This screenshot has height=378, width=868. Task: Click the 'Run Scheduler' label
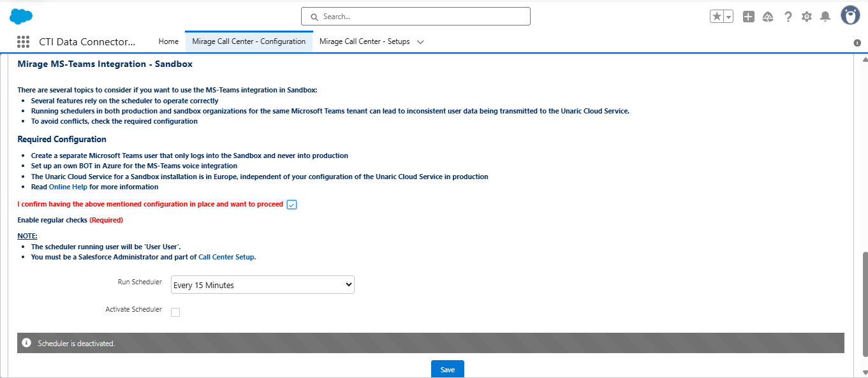coord(140,282)
